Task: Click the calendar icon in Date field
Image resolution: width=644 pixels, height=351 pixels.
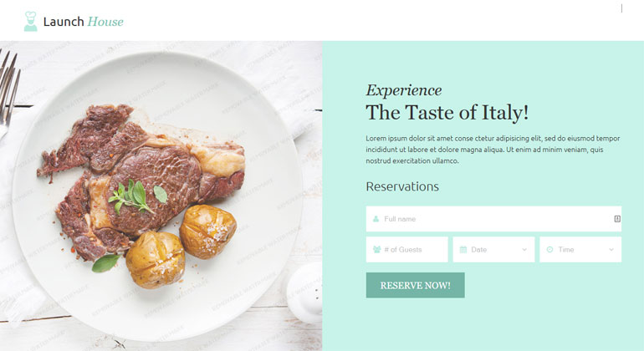Action: click(x=463, y=250)
